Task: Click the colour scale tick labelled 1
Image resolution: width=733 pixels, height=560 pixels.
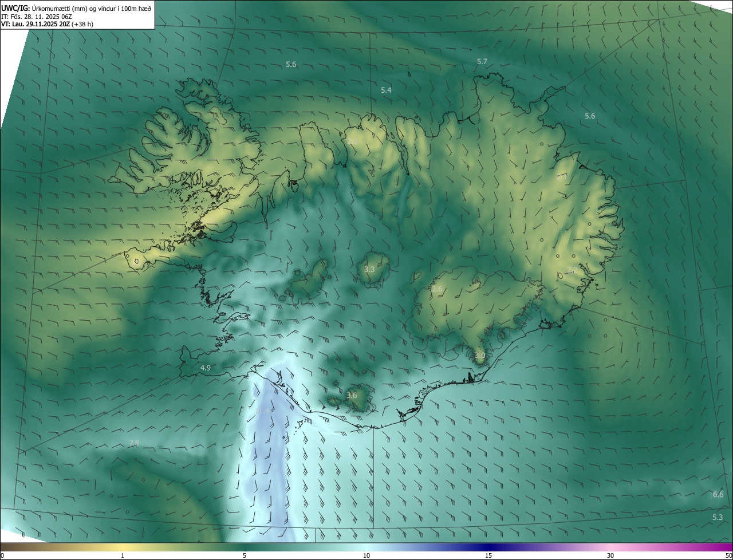Action: 123,555
